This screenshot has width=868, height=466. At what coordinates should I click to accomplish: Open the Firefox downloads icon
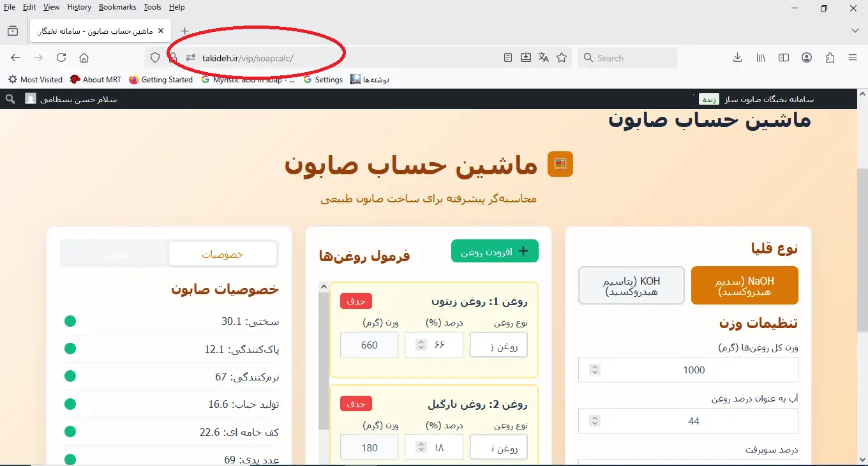737,58
